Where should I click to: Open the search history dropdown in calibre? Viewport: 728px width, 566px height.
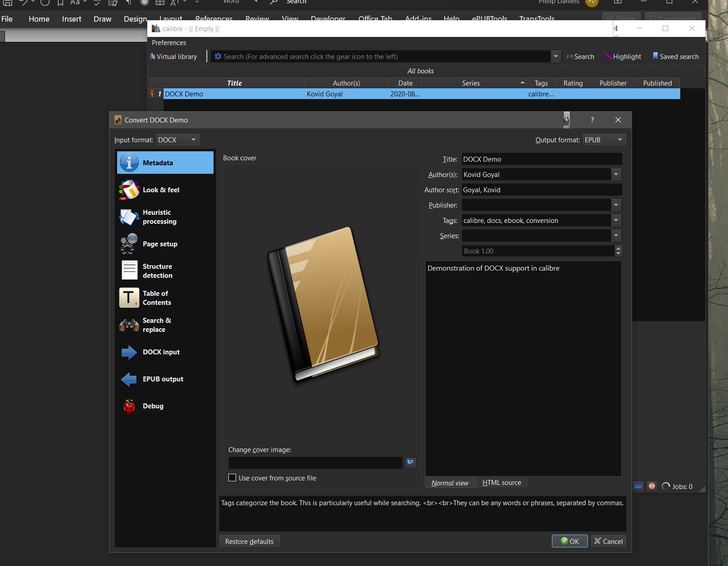click(556, 56)
